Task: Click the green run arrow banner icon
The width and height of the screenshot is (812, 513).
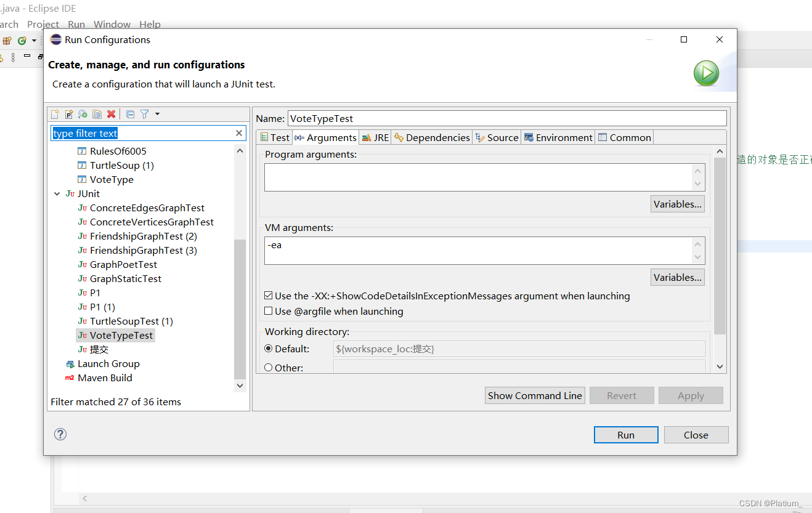Action: (x=706, y=73)
